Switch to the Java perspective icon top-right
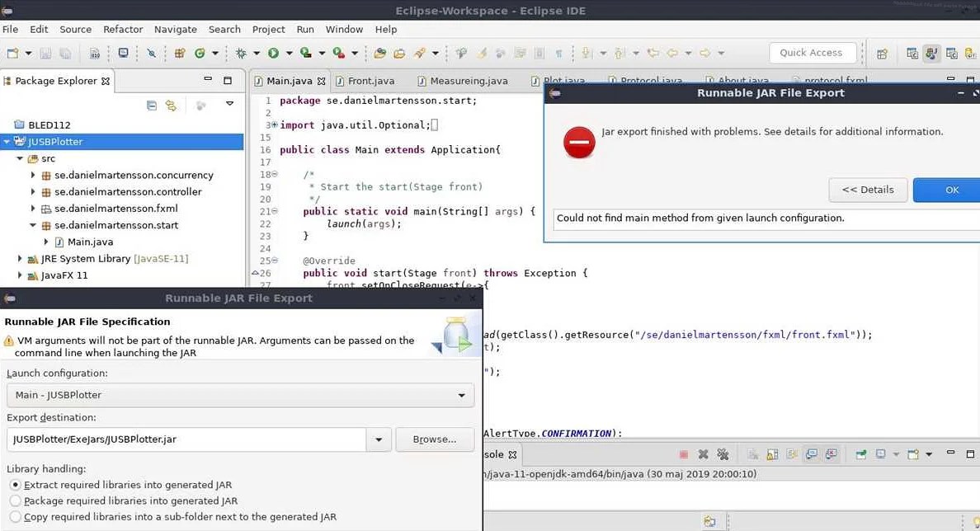Image resolution: width=980 pixels, height=531 pixels. pos(931,54)
